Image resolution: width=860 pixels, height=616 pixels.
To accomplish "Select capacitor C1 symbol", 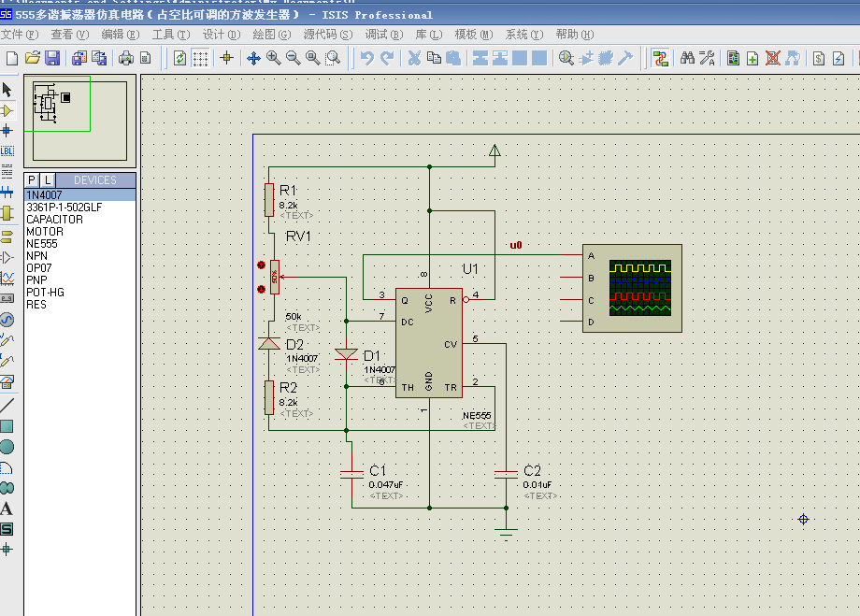I will coord(351,475).
